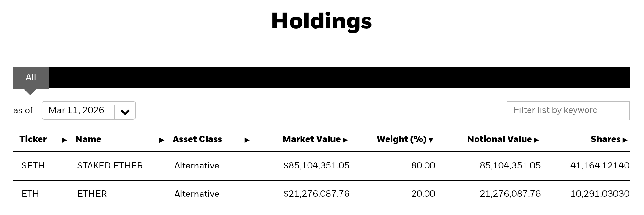This screenshot has height=215, width=644.
Task: Sort by Name column header
Action: pyautogui.click(x=88, y=139)
